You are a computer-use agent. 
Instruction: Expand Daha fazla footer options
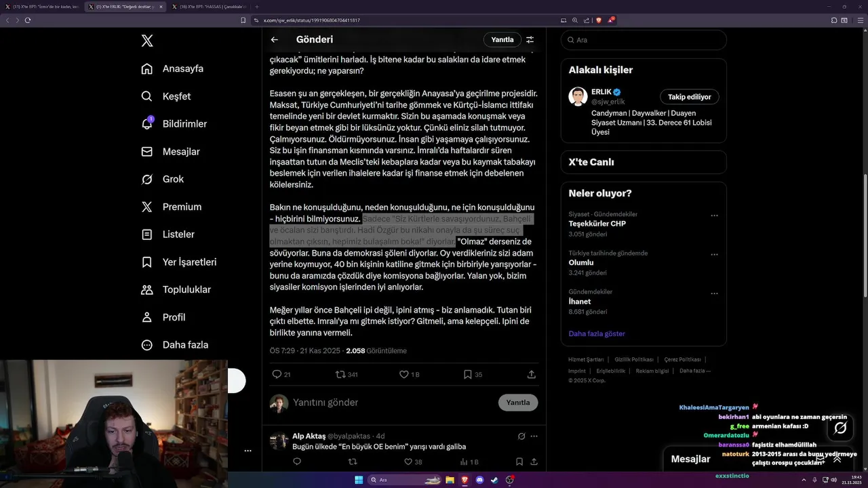[695, 371]
